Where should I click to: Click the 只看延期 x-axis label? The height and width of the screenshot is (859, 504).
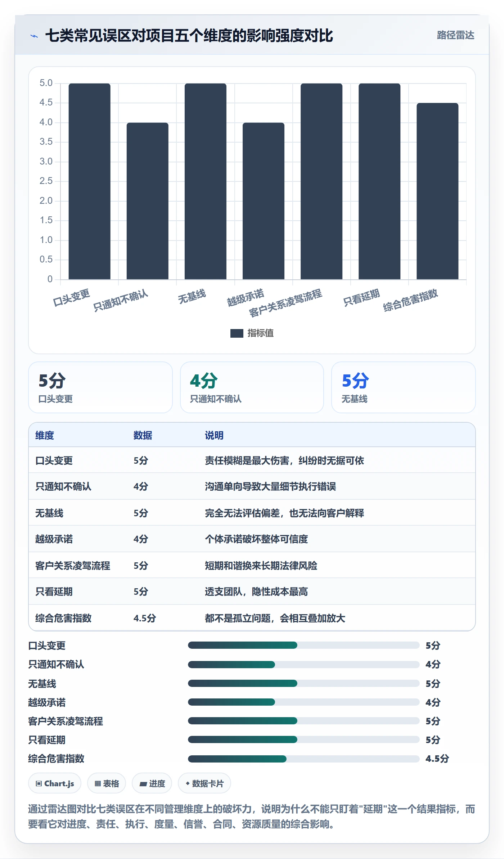tap(361, 298)
